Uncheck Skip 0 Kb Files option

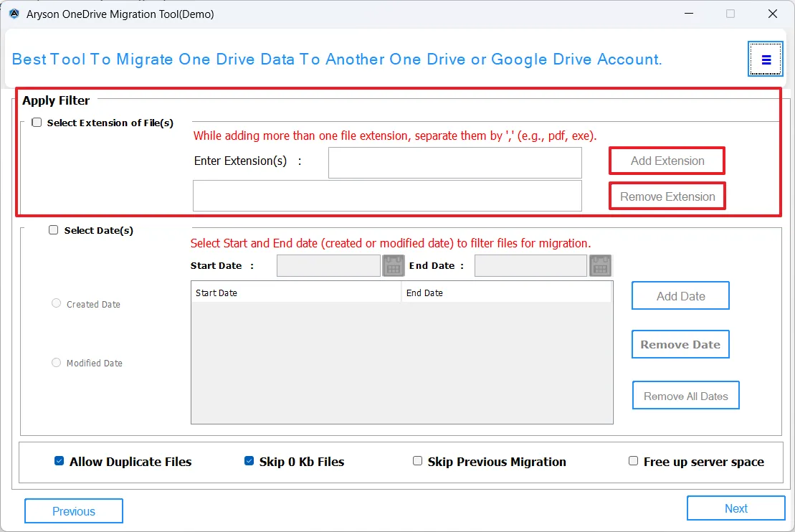pos(249,461)
